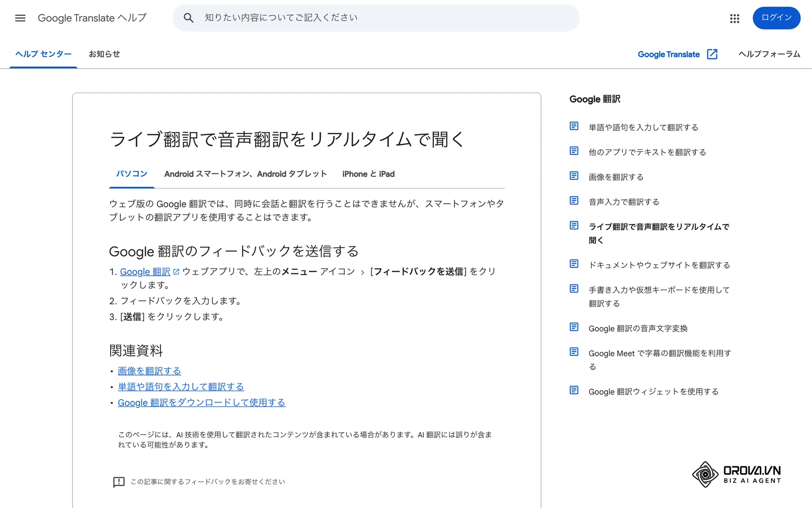
Task: Click the article icon beside 音声入力で翻訳する
Action: 574,201
